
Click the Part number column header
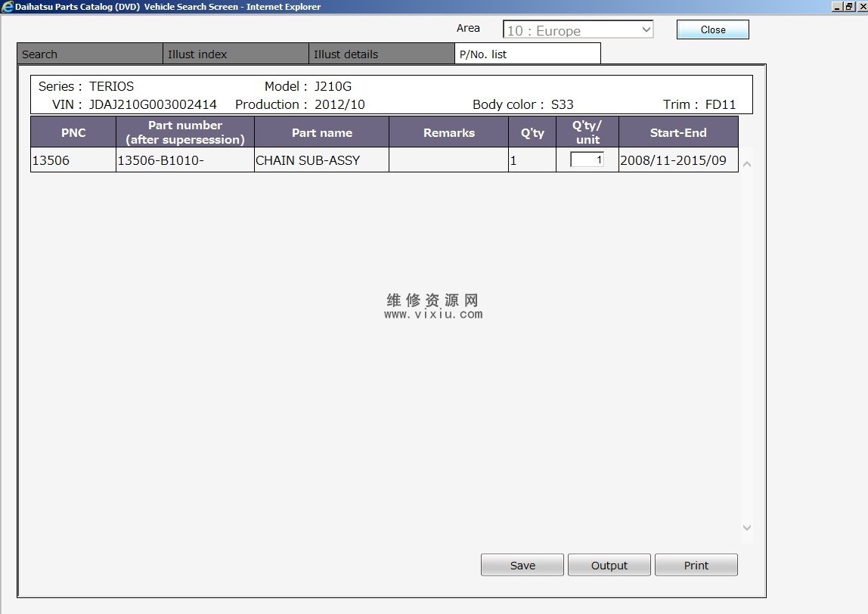click(185, 132)
